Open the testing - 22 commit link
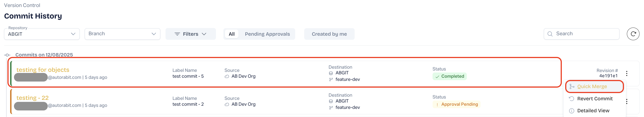This screenshot has height=117, width=644. click(x=32, y=98)
